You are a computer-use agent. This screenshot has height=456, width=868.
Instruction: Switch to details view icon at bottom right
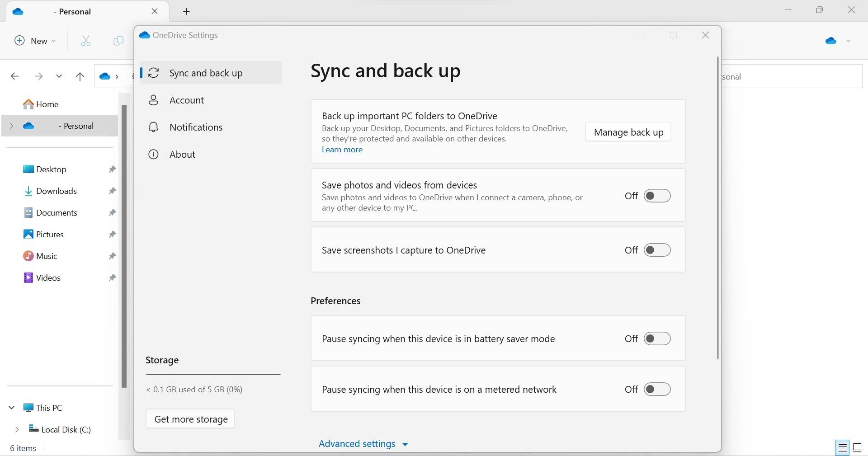(842, 447)
